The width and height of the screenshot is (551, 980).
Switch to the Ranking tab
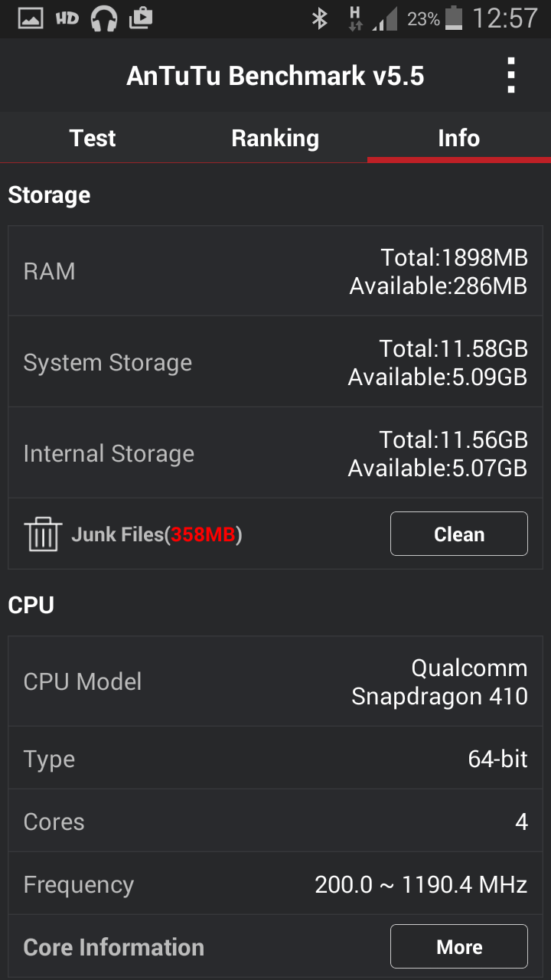(275, 139)
